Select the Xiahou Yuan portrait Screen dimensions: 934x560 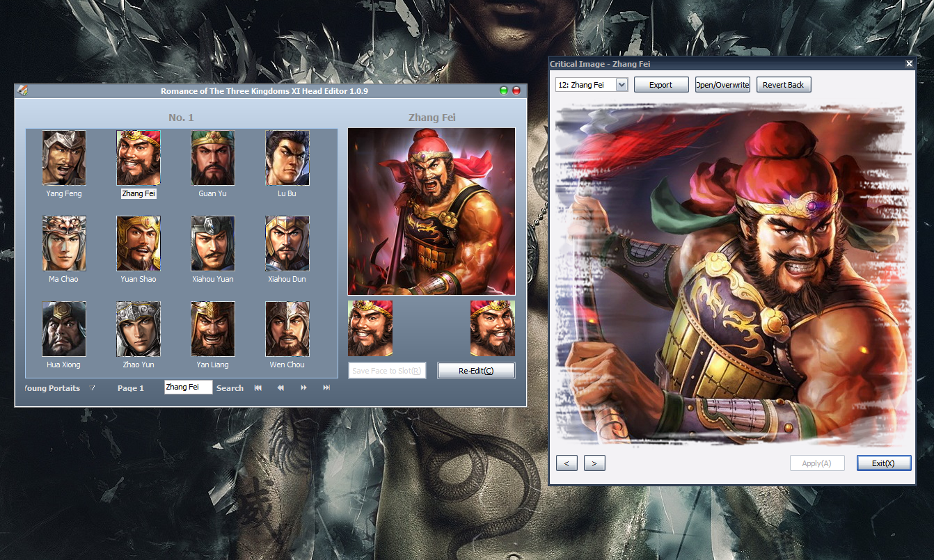tap(213, 243)
